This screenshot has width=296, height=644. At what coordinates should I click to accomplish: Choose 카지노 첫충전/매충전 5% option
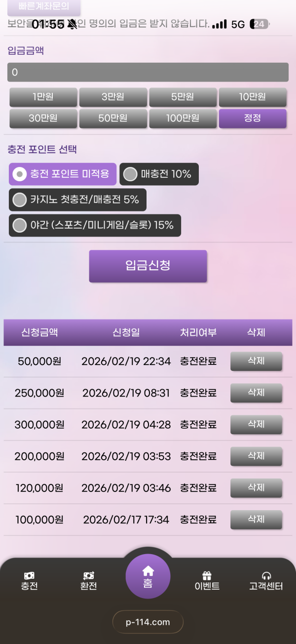point(20,200)
